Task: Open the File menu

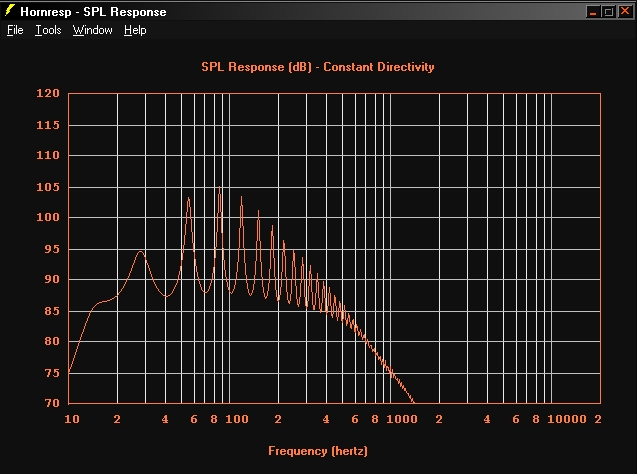Action: point(15,30)
